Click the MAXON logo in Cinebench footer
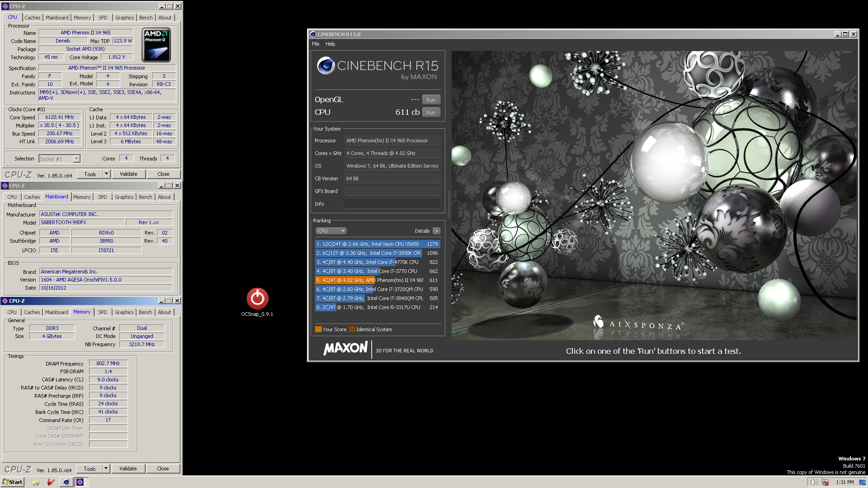Viewport: 868px width, 488px height. tap(345, 348)
